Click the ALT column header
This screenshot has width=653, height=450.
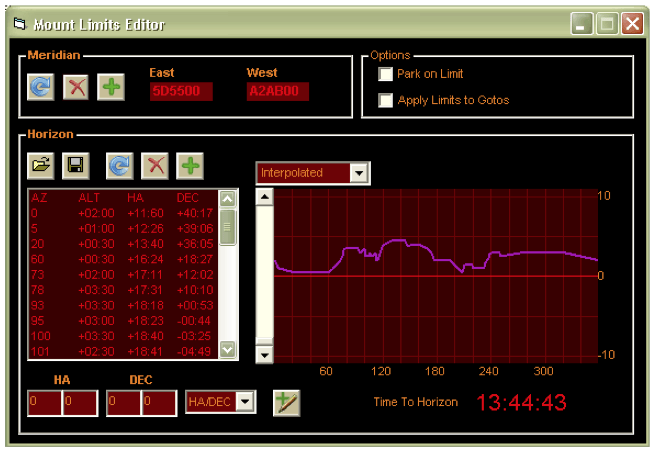(x=89, y=198)
